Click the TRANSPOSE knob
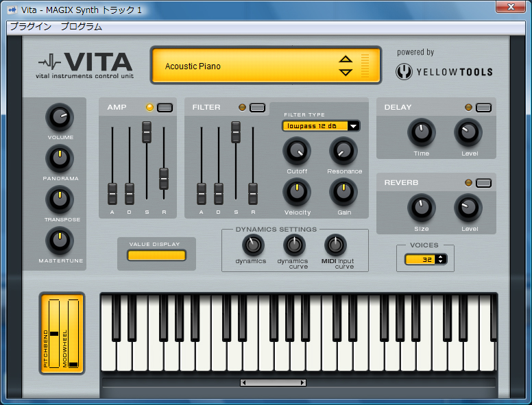The width and height of the screenshot is (532, 405). click(x=60, y=199)
